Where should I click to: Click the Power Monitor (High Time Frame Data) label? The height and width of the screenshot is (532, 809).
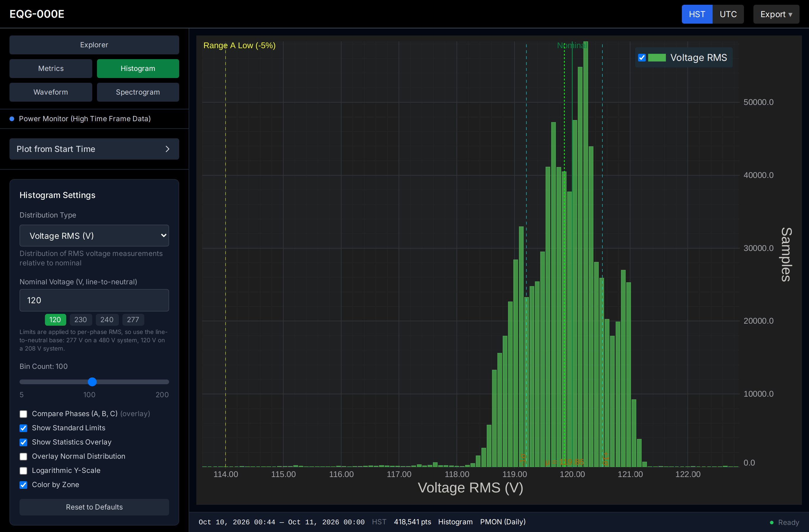coord(85,119)
